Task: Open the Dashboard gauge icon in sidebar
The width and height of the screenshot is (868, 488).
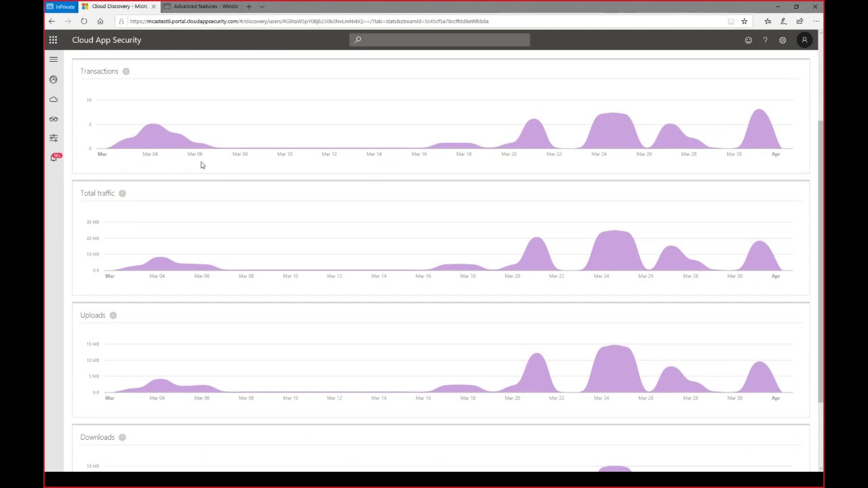Action: pos(54,79)
